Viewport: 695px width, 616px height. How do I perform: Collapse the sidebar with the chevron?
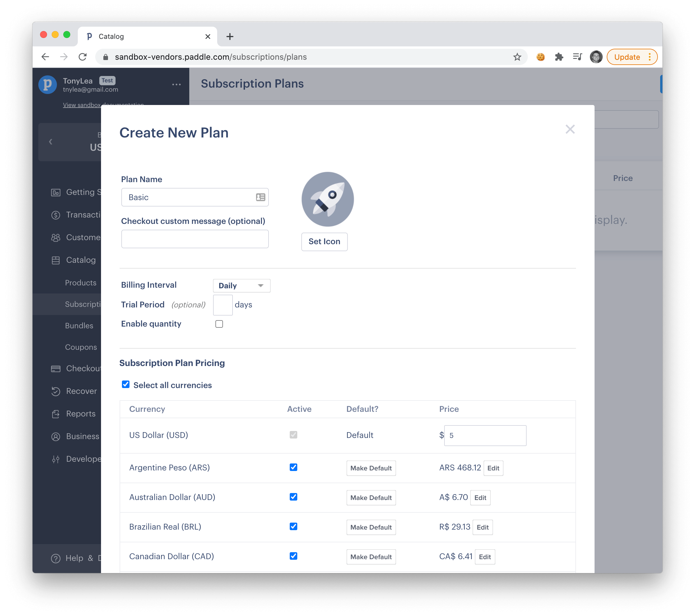(51, 142)
